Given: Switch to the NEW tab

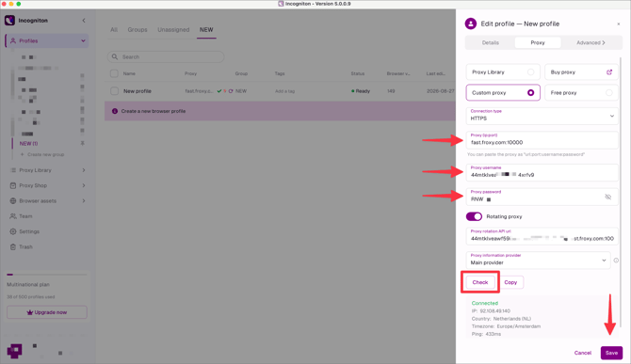Looking at the screenshot, I should [x=206, y=30].
